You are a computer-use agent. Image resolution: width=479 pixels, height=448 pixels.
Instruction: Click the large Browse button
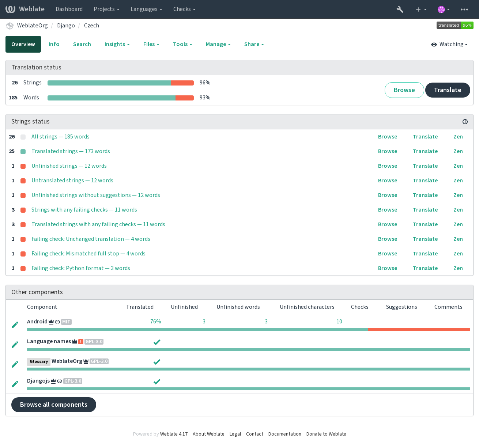tap(404, 90)
